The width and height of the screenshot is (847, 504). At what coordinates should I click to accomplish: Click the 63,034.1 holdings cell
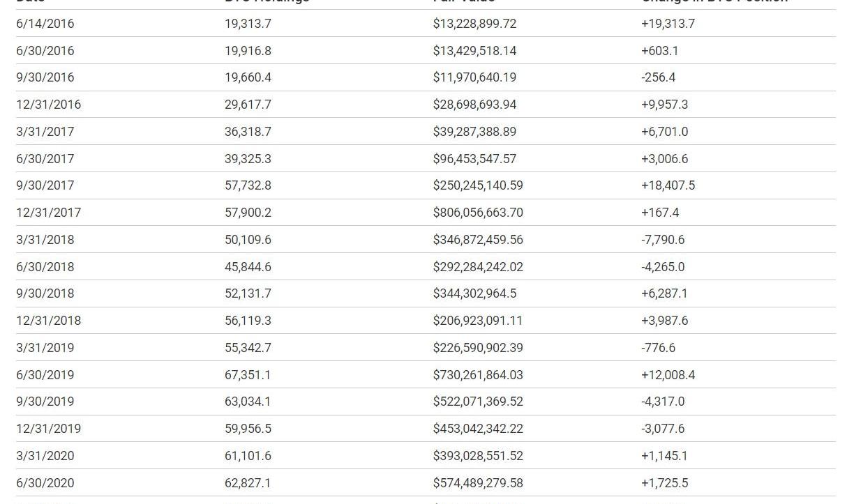(x=248, y=402)
